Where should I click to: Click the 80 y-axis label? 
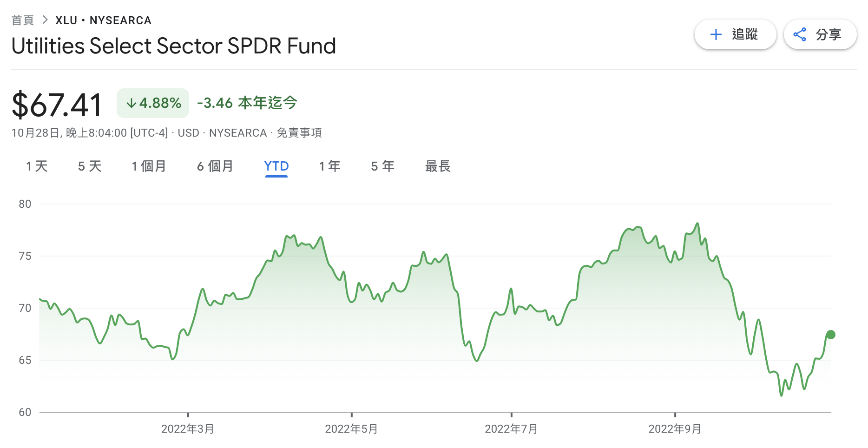coord(25,204)
